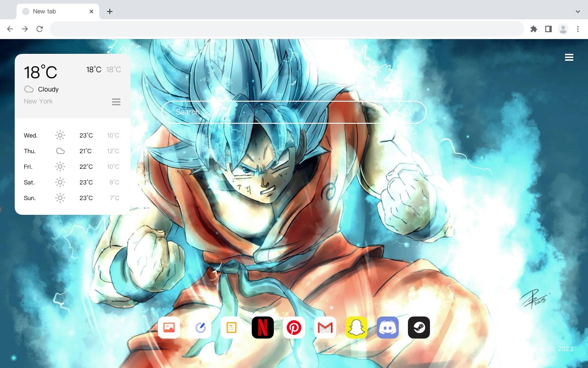This screenshot has height=368, width=588.
Task: Click the search magnifier in the search box
Action: pos(407,112)
